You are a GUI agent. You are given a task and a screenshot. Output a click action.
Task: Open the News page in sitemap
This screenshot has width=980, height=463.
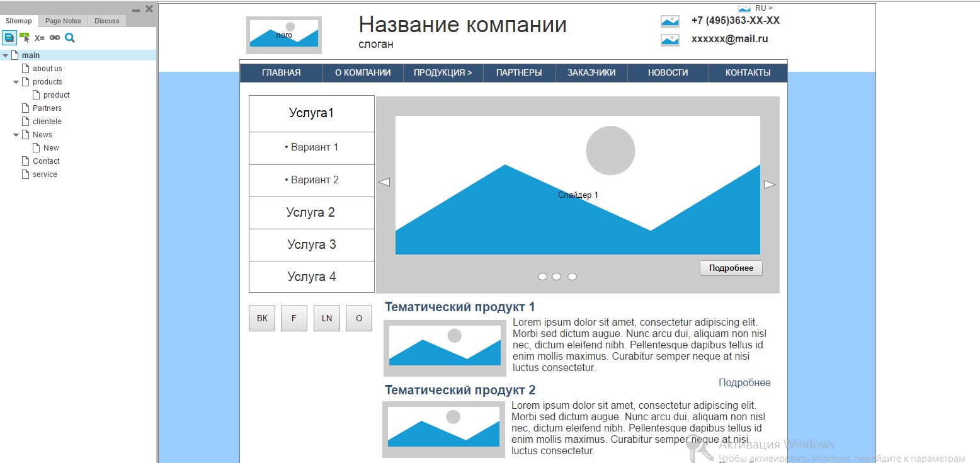tap(42, 135)
